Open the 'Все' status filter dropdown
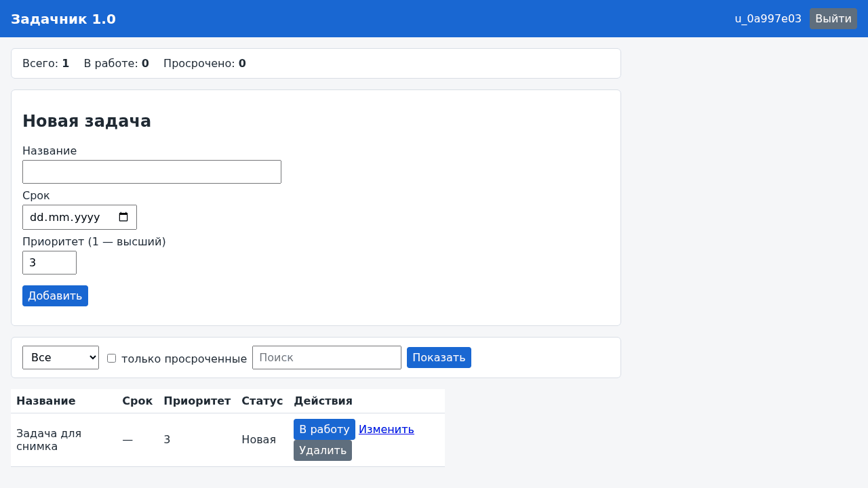Image resolution: width=868 pixels, height=488 pixels. [60, 357]
